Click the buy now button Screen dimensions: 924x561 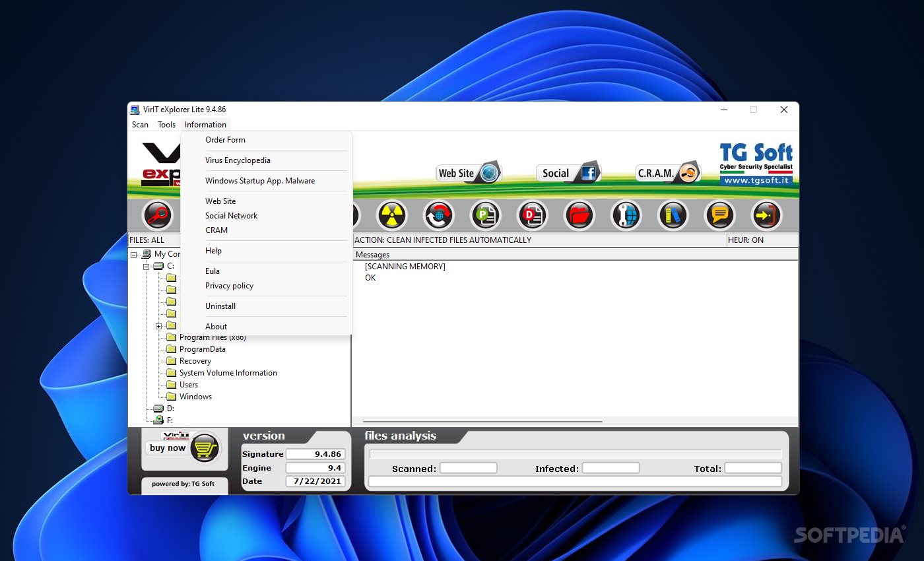coord(168,447)
